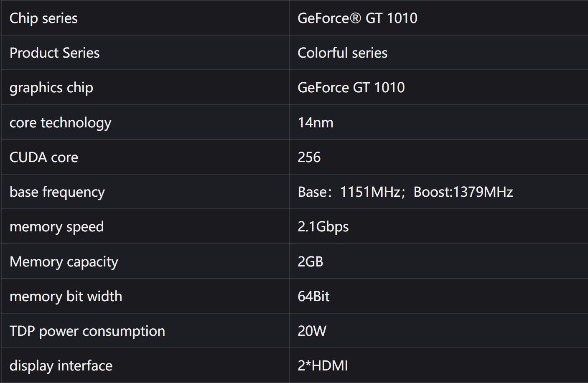Click the "Colorful series" value cell
The height and width of the screenshot is (383, 588).
coord(342,53)
